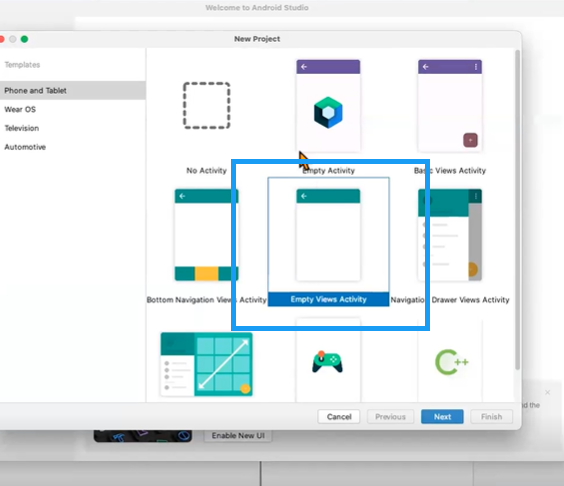Click the Cancel button
This screenshot has height=486, width=564.
pyautogui.click(x=339, y=417)
